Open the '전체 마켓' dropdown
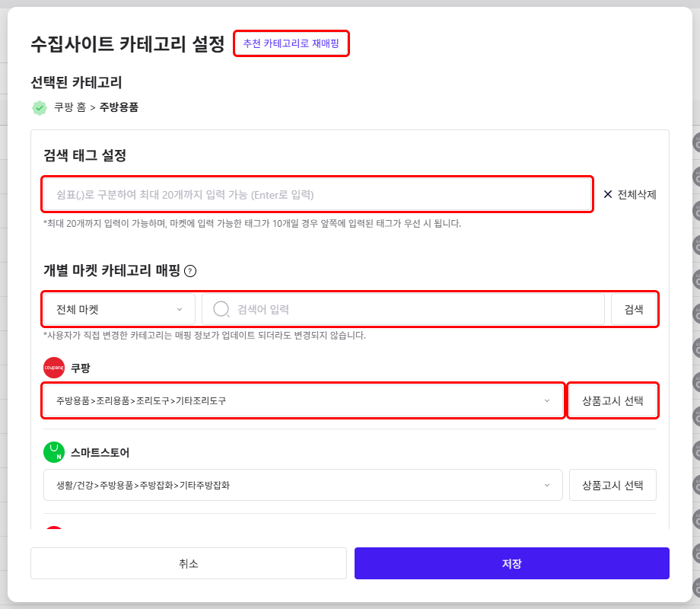The image size is (700, 609). (x=119, y=309)
